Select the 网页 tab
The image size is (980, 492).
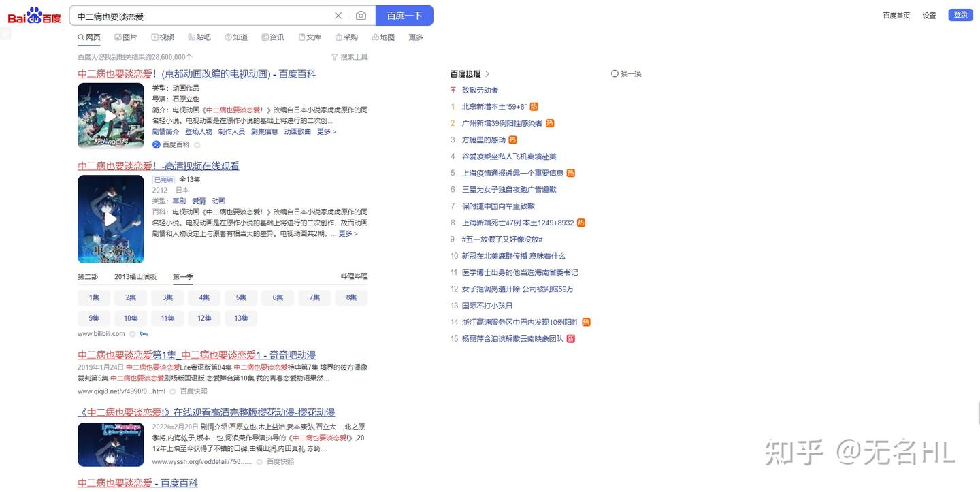pyautogui.click(x=89, y=37)
